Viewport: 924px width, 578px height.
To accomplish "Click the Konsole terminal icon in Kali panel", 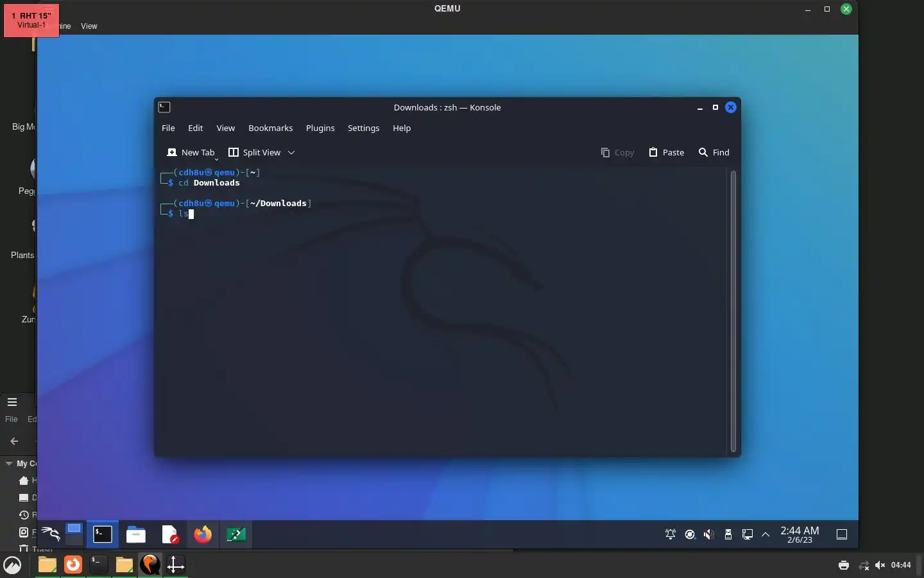I will [x=103, y=534].
